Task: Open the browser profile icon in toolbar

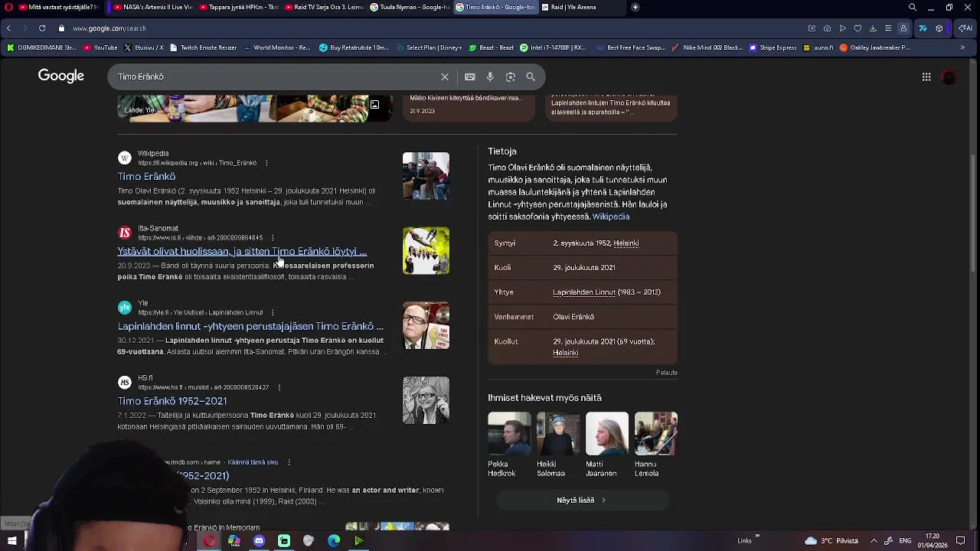Action: 903,28
